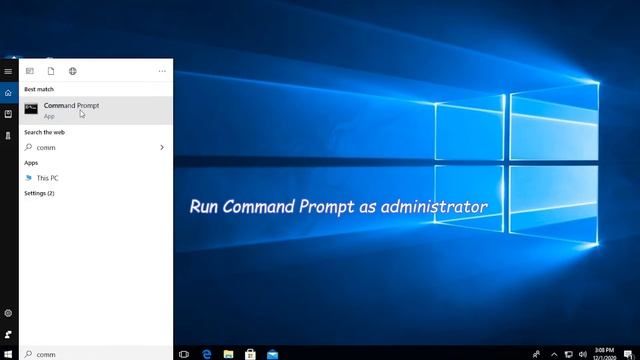
Task: Filter results by Documents icon
Action: (x=51, y=71)
